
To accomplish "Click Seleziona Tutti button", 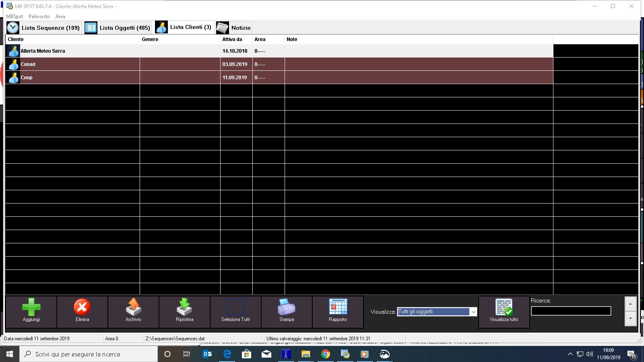I will click(235, 312).
